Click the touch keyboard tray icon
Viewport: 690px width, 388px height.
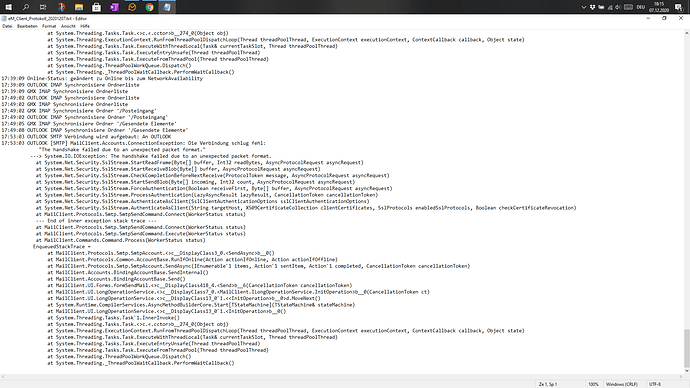click(x=628, y=7)
